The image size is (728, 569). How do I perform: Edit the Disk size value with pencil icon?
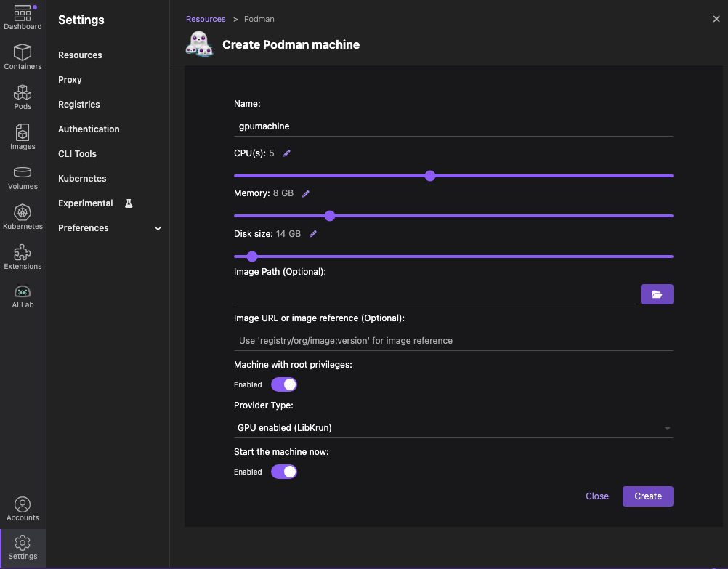313,234
